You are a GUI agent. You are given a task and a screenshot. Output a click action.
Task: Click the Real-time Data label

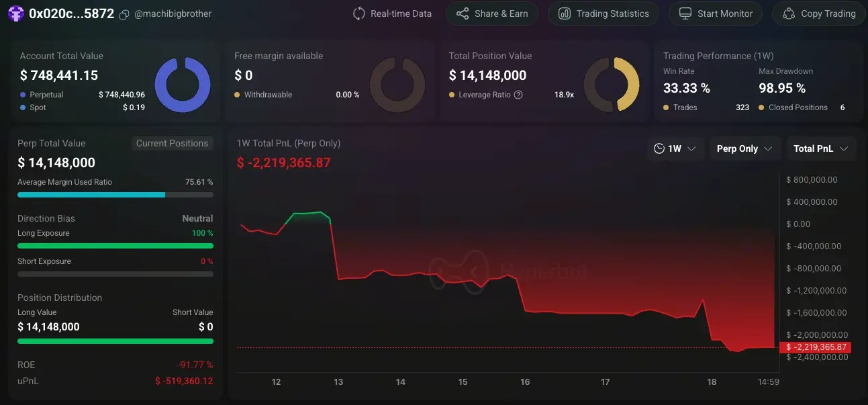coord(401,13)
